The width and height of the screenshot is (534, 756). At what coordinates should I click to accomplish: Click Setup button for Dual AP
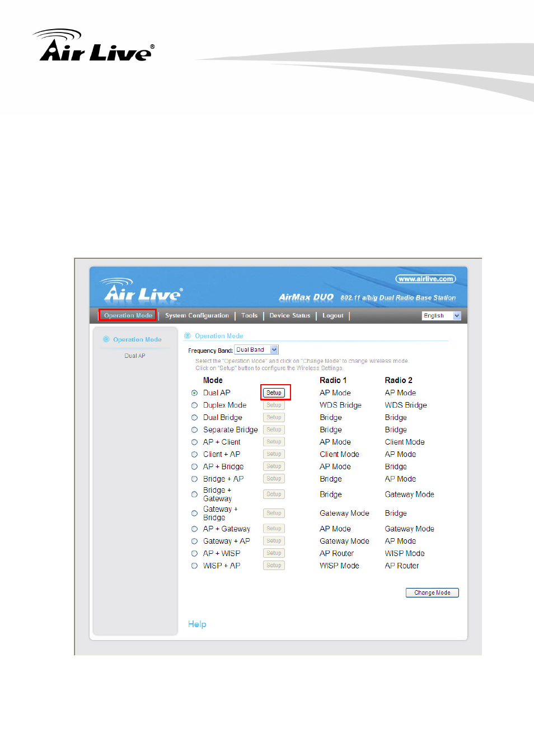tap(274, 393)
